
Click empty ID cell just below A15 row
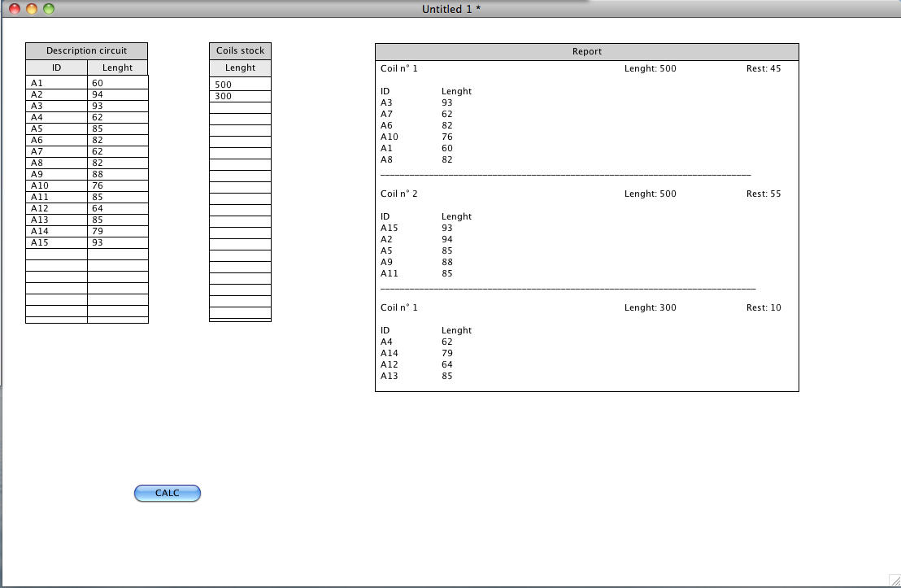pos(56,254)
